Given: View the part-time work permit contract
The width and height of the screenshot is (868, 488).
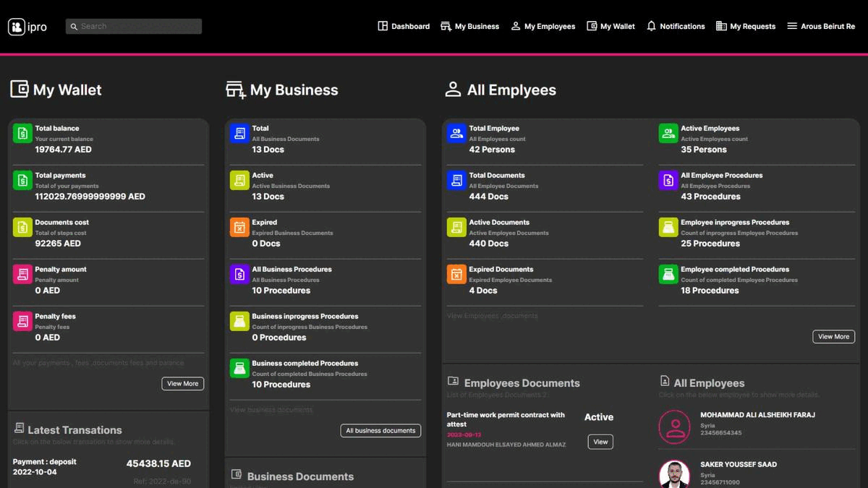Looking at the screenshot, I should click(600, 442).
